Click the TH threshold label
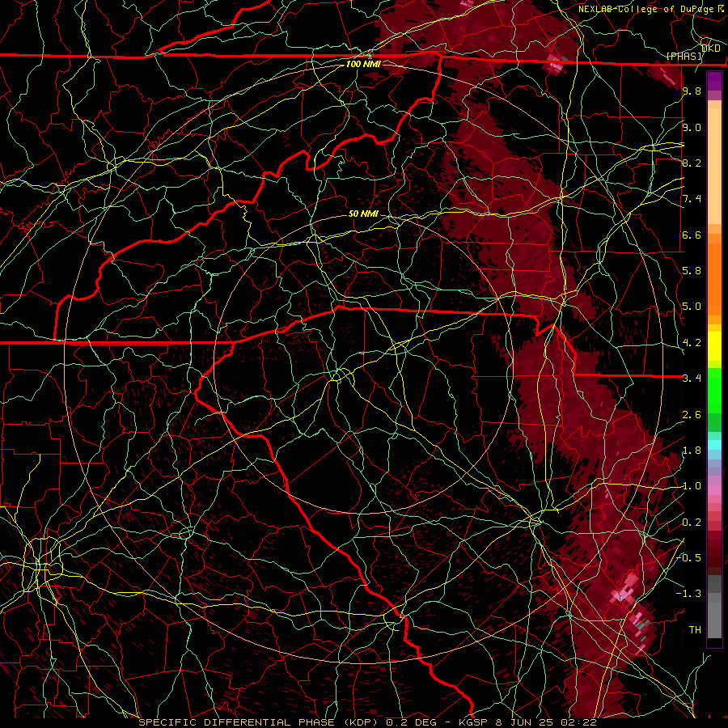Viewport: 728px width, 728px height. click(x=695, y=630)
